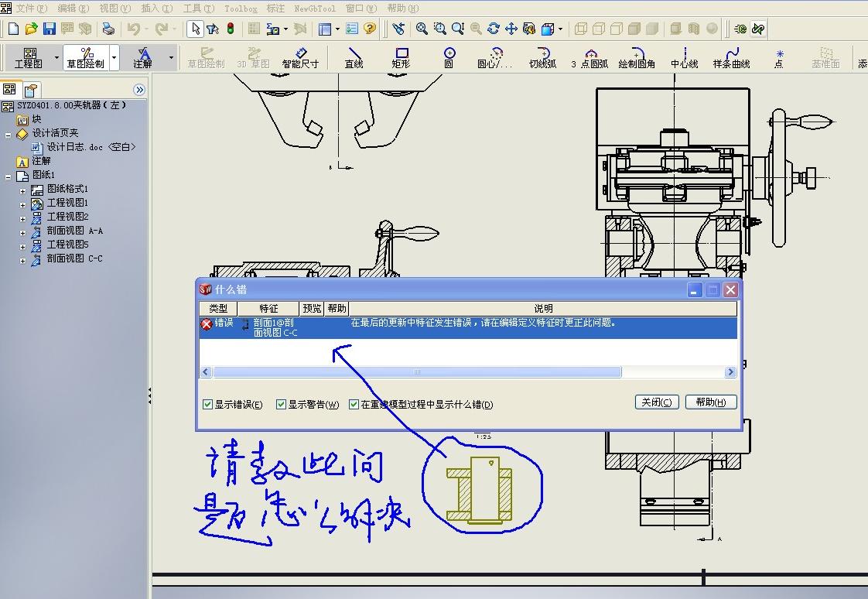The height and width of the screenshot is (599, 868).
Task: Open the View Orientation cube icon
Action: tap(548, 28)
